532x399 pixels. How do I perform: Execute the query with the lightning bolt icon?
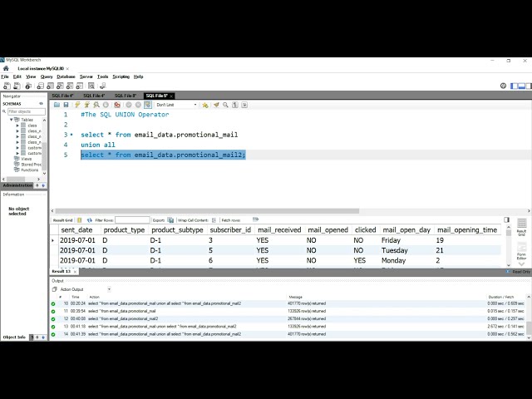point(77,105)
